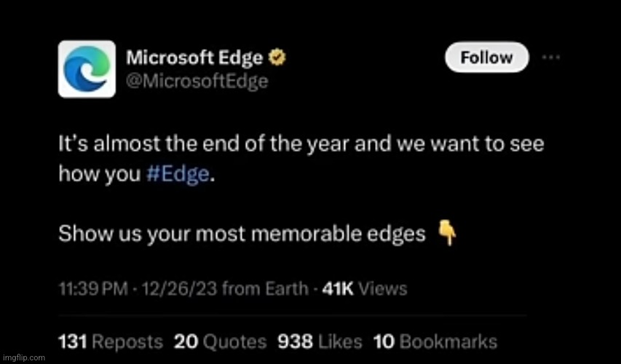
Task: Click the from Earth location text
Action: click(265, 289)
